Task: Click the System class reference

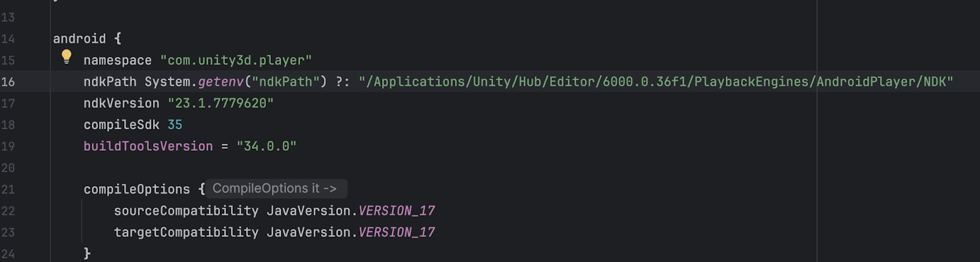Action: [x=167, y=82]
